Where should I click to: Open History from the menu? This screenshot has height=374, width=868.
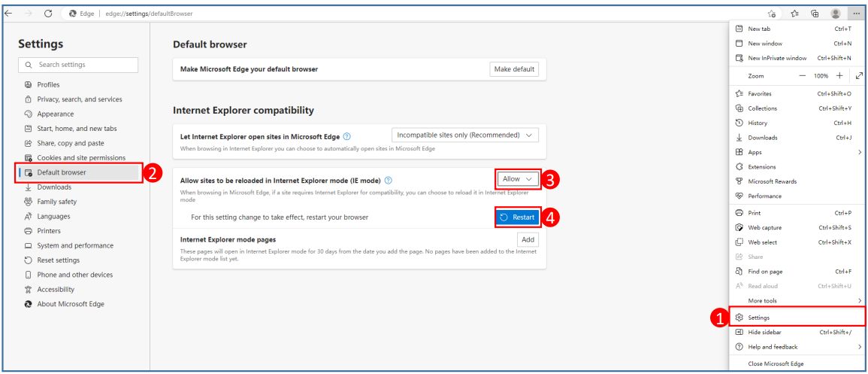click(796, 123)
